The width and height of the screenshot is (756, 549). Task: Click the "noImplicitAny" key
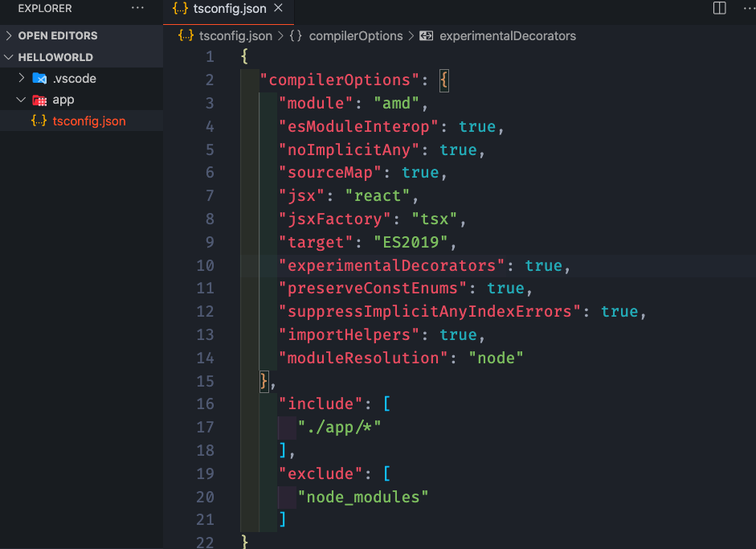pyautogui.click(x=349, y=150)
